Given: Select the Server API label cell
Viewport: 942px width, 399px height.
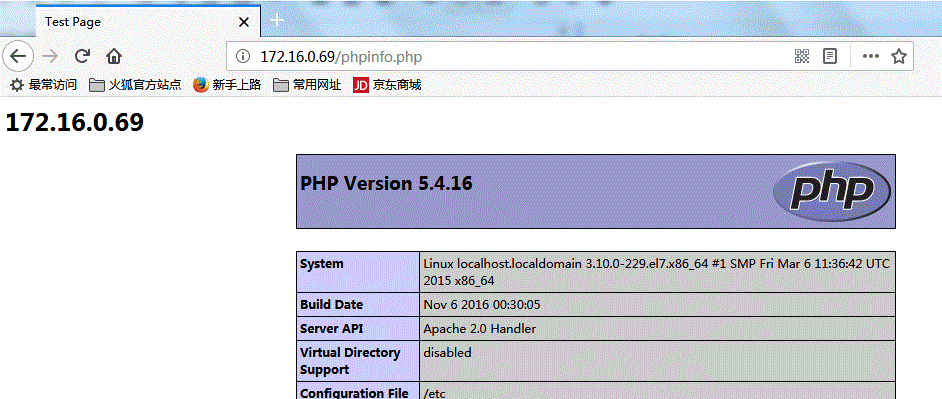Looking at the screenshot, I should coord(358,329).
